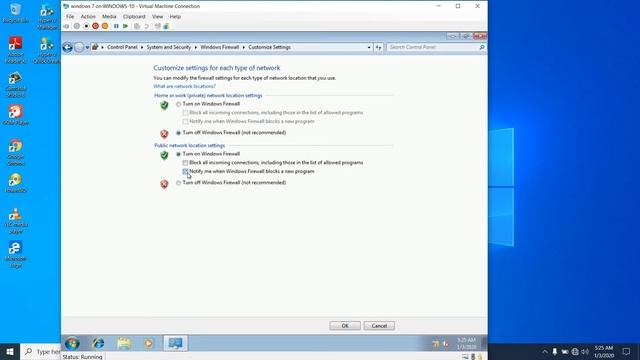Screen dimensions: 640x360
Task: Expand the arrow after System and Security breadcrumb
Action: pyautogui.click(x=196, y=47)
